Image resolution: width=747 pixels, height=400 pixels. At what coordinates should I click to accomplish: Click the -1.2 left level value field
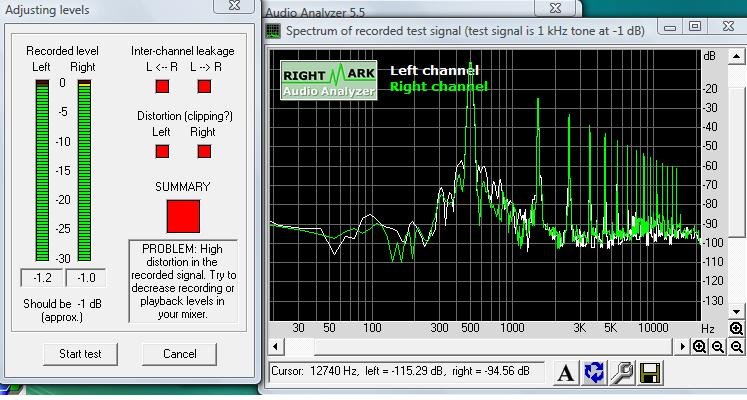tap(42, 278)
